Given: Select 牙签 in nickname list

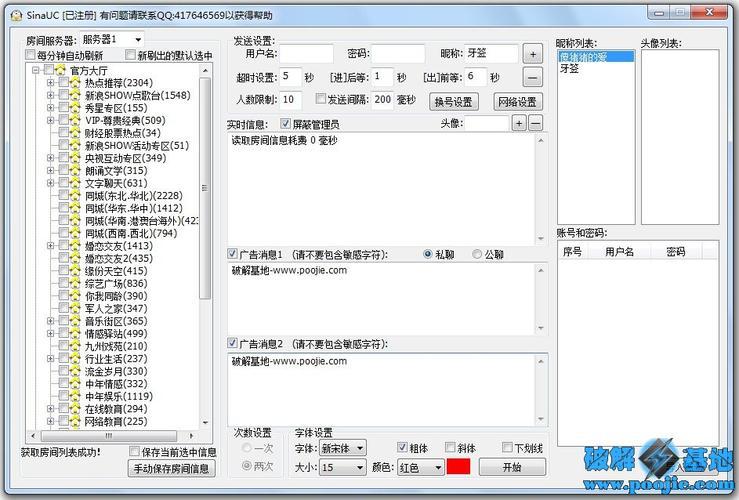Looking at the screenshot, I should [569, 68].
